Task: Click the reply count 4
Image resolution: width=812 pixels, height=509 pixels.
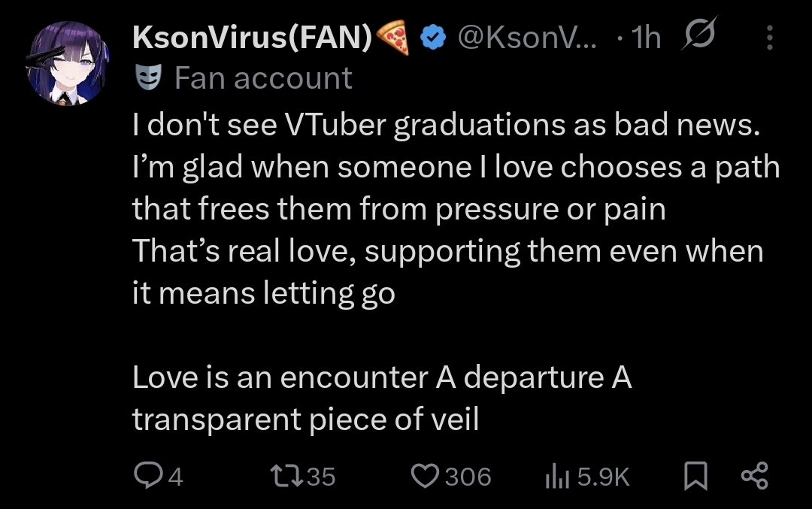Action: point(175,477)
